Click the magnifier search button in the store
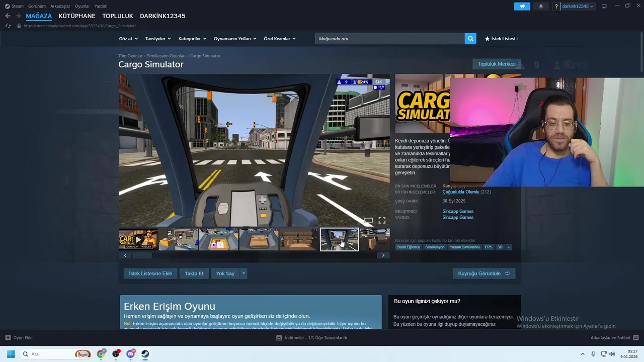 [x=470, y=39]
